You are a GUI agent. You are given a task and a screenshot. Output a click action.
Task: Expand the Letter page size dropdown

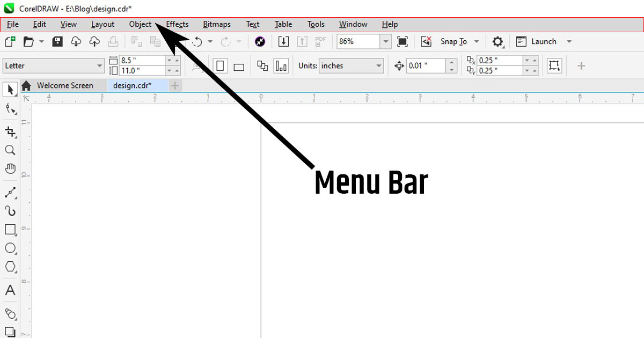pyautogui.click(x=100, y=66)
